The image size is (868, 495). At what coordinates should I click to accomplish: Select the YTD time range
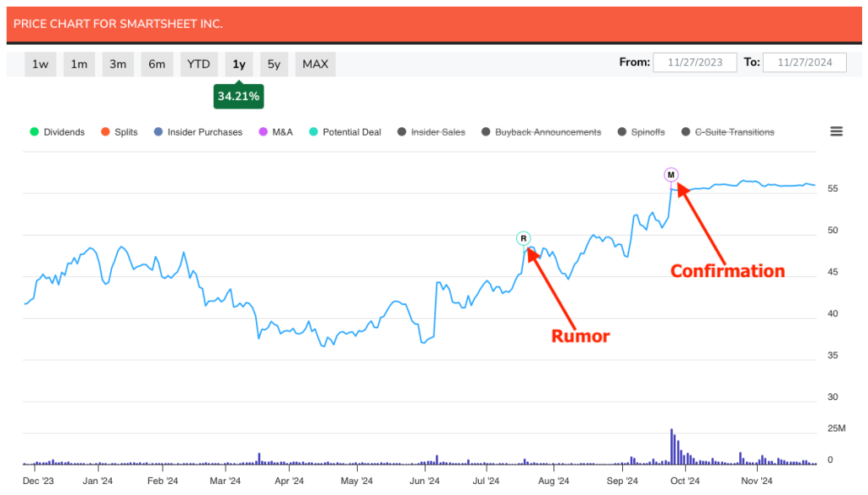(x=198, y=64)
